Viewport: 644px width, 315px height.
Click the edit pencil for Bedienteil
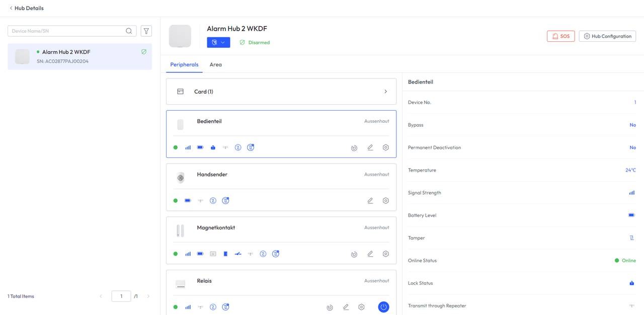click(370, 147)
